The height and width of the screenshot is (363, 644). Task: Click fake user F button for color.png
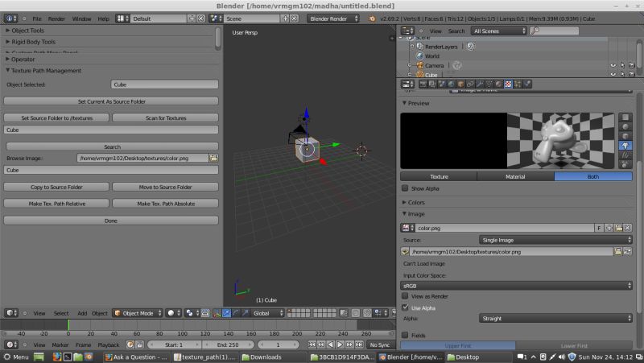pos(599,228)
